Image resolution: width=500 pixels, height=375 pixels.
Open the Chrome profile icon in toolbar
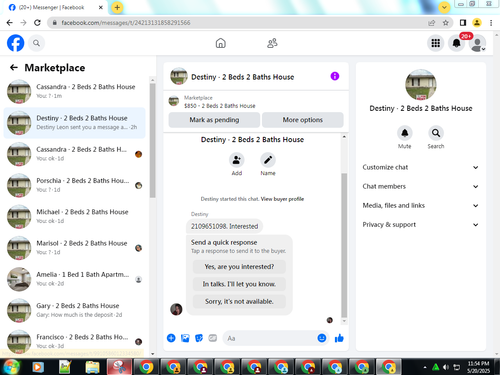point(477,23)
